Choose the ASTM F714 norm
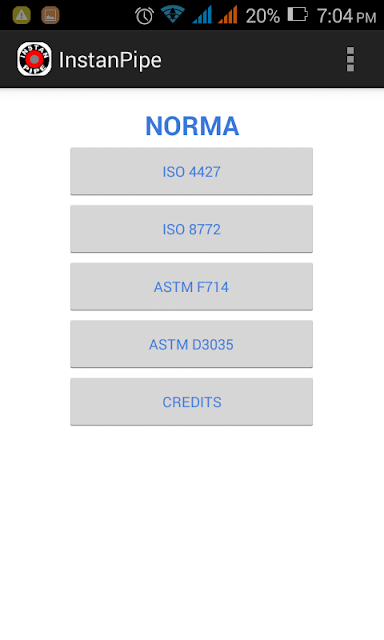 coord(191,287)
